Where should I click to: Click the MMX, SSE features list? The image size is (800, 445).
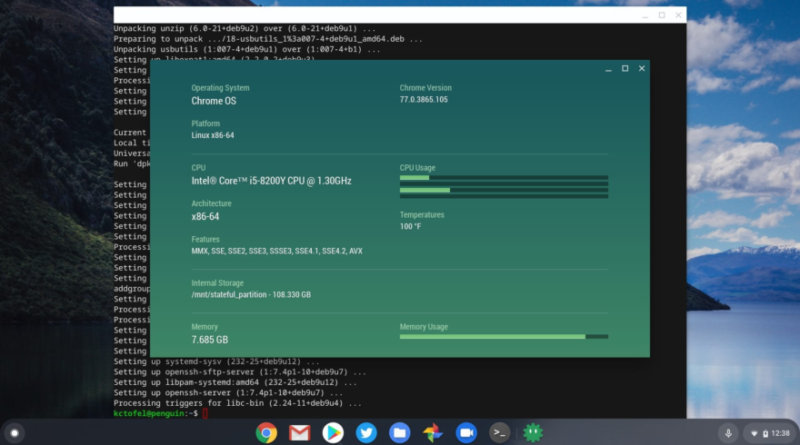277,251
